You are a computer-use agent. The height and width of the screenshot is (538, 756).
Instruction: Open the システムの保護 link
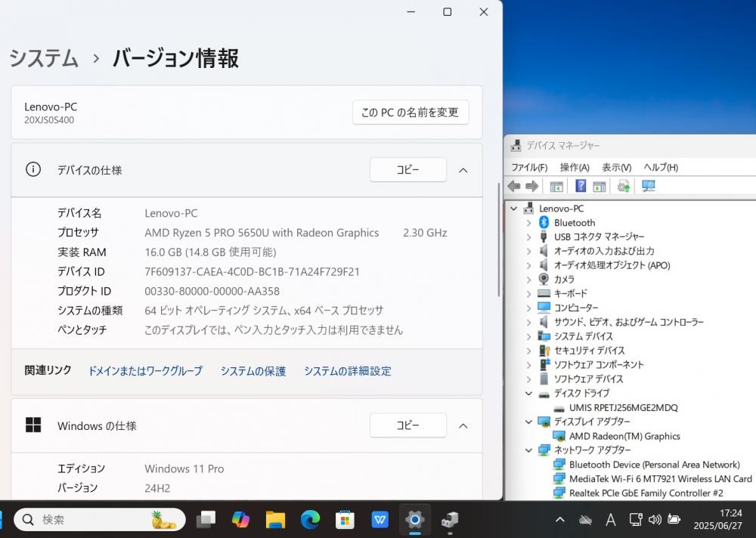point(253,371)
